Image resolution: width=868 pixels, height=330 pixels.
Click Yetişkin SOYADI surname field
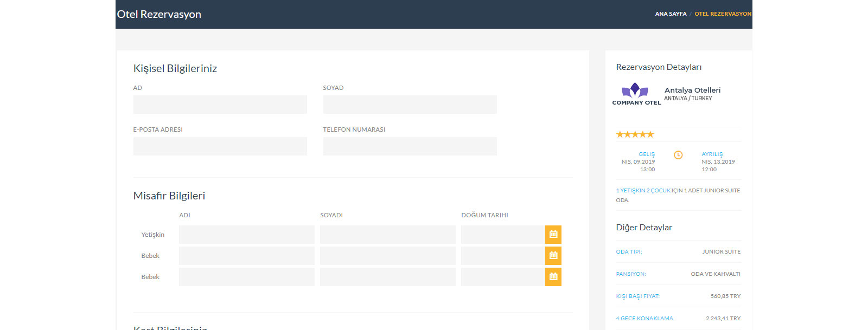[388, 235]
